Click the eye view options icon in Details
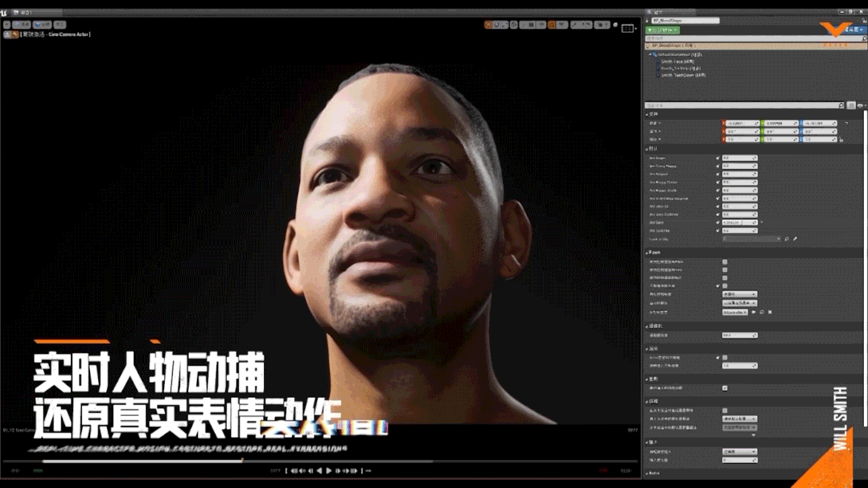The image size is (868, 488). coord(860,105)
